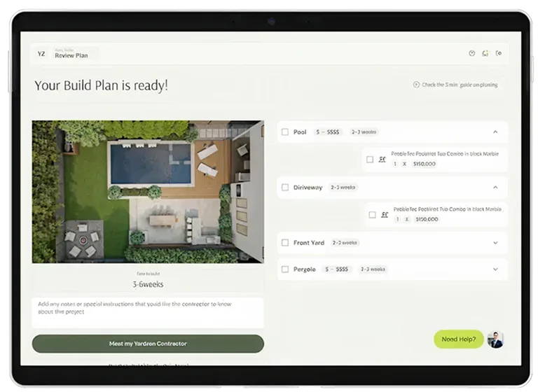This screenshot has width=538, height=392.
Task: Expand the Pergola section chevron
Action: [495, 269]
